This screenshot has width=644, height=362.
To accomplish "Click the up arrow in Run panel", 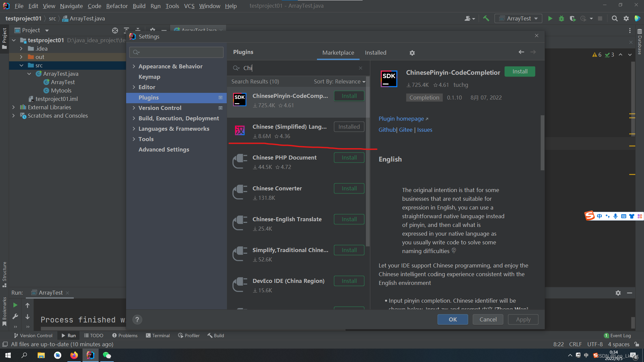I will [28, 305].
